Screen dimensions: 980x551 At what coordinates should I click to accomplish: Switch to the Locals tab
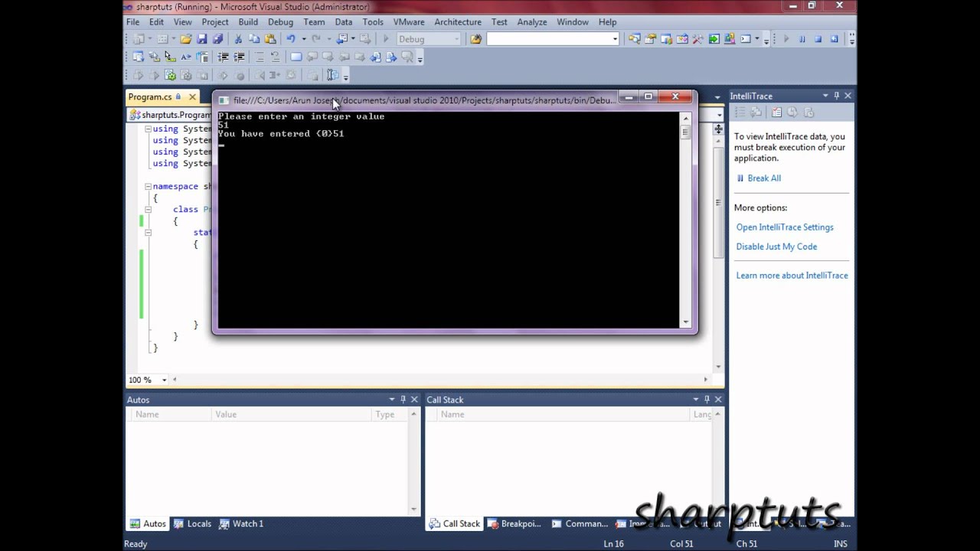pos(191,524)
